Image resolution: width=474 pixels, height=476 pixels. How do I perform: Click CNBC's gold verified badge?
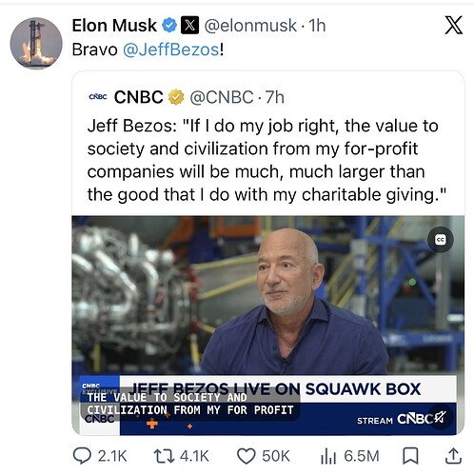[x=176, y=97]
